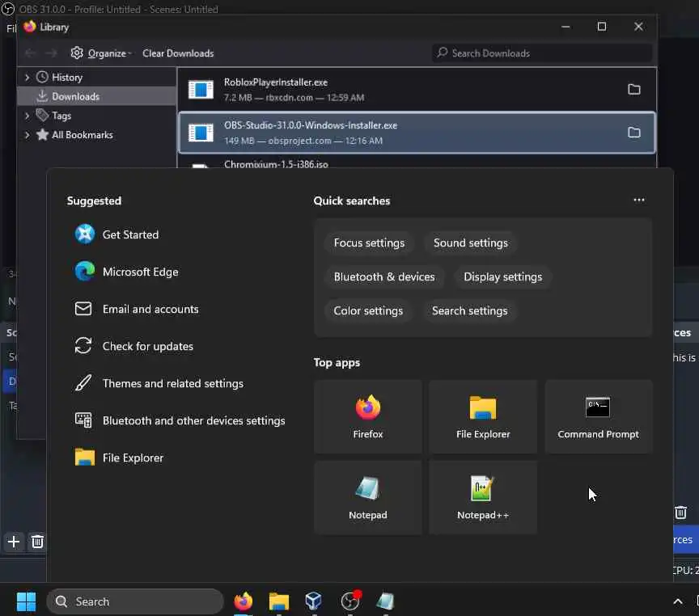Viewport: 699px width, 616px height.
Task: Choose Focus settings quick search
Action: pos(369,243)
